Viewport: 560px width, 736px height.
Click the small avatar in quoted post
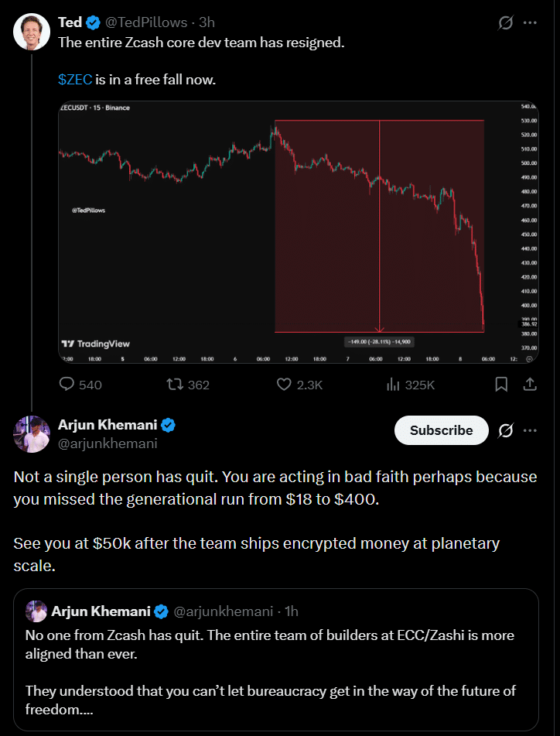click(36, 611)
